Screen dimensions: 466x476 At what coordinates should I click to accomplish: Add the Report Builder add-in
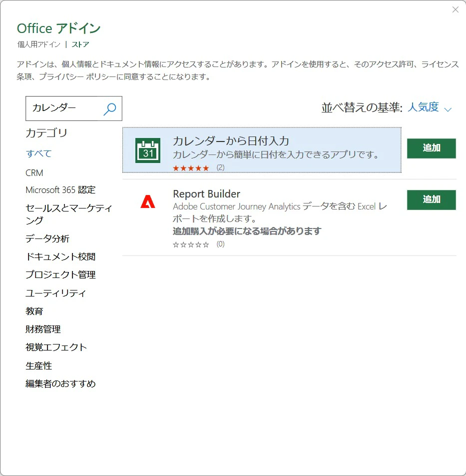(431, 200)
